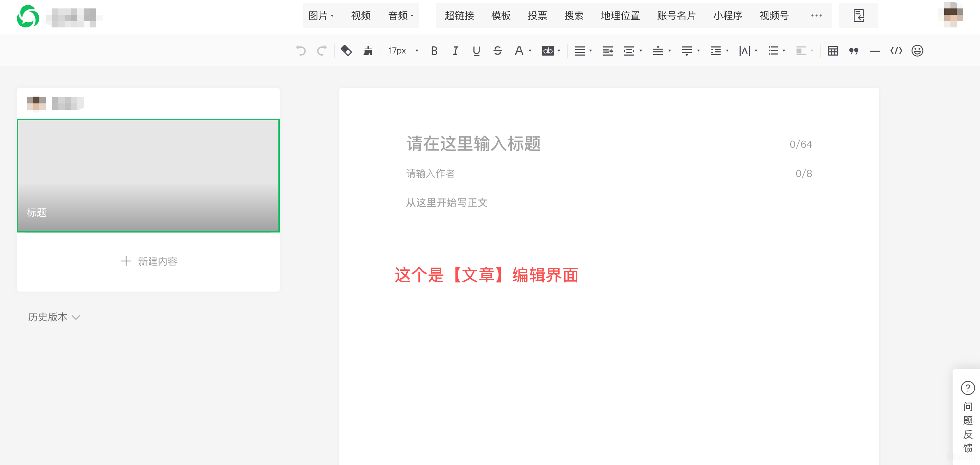Toggle italic formatting
Screen dimensions: 980x465
[x=455, y=51]
